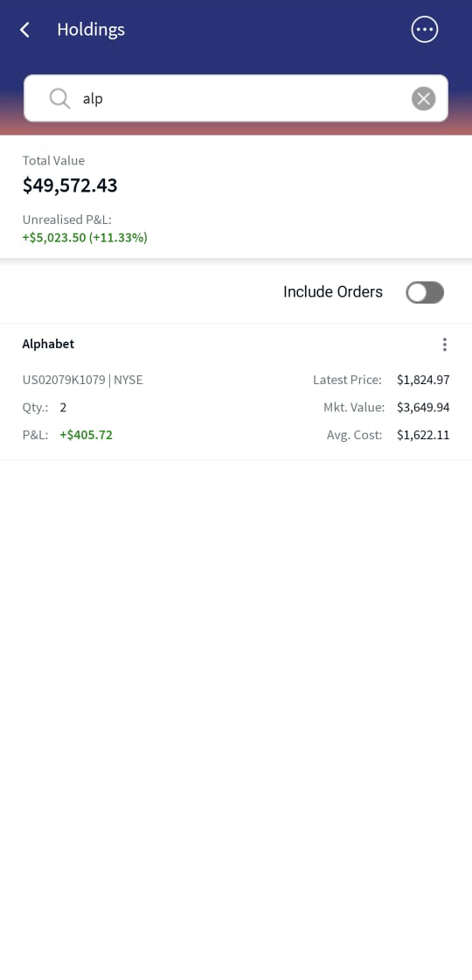The width and height of the screenshot is (472, 980).
Task: Toggle the Include Orders switch
Action: tap(425, 292)
